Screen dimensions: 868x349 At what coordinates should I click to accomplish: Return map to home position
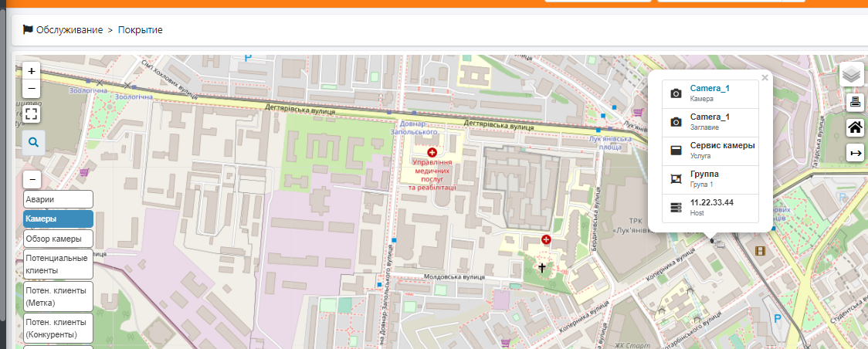tap(855, 127)
